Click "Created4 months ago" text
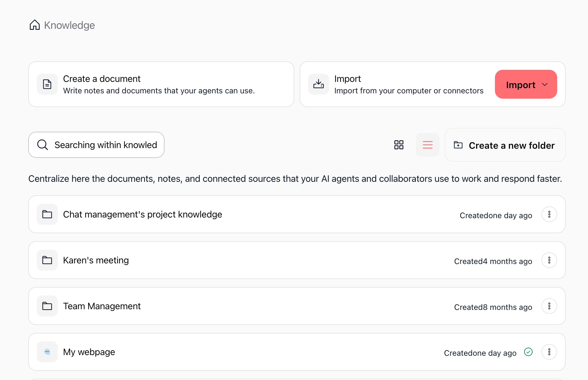This screenshot has height=380, width=588. click(493, 261)
